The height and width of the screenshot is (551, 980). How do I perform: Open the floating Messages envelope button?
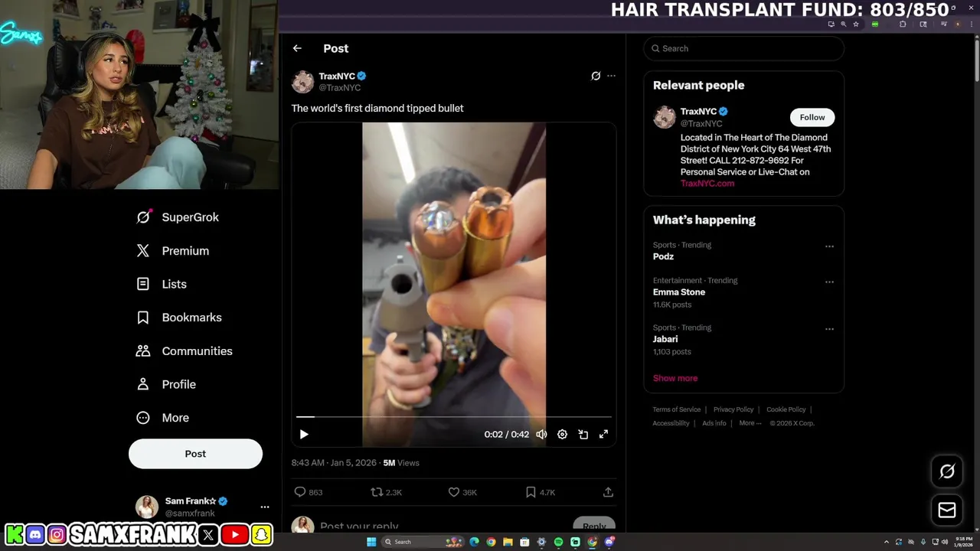(947, 510)
